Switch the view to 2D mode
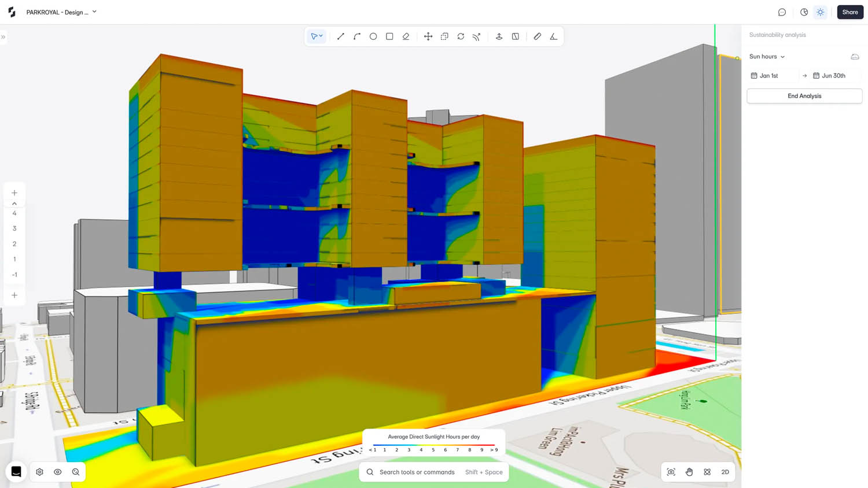The width and height of the screenshot is (868, 488). coord(725,472)
